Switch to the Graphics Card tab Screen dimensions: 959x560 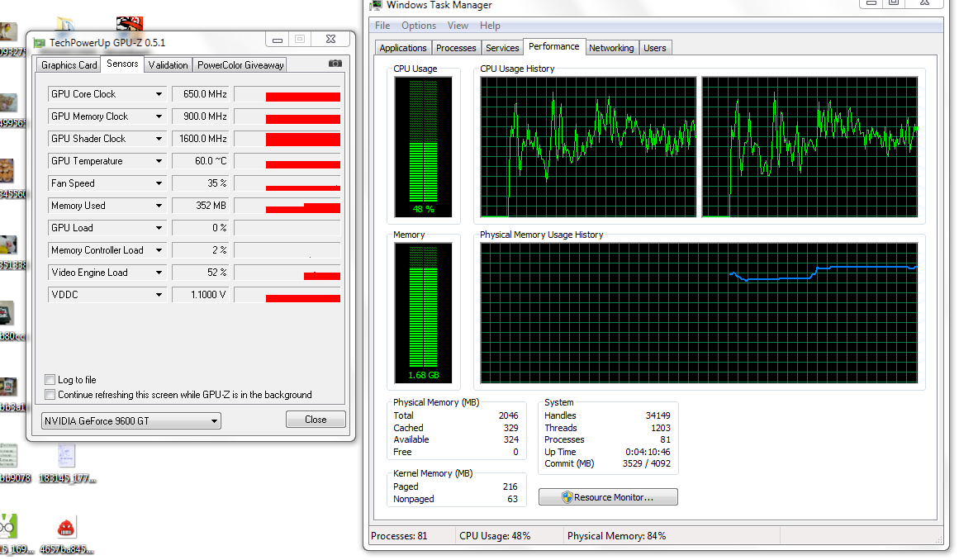click(x=69, y=64)
